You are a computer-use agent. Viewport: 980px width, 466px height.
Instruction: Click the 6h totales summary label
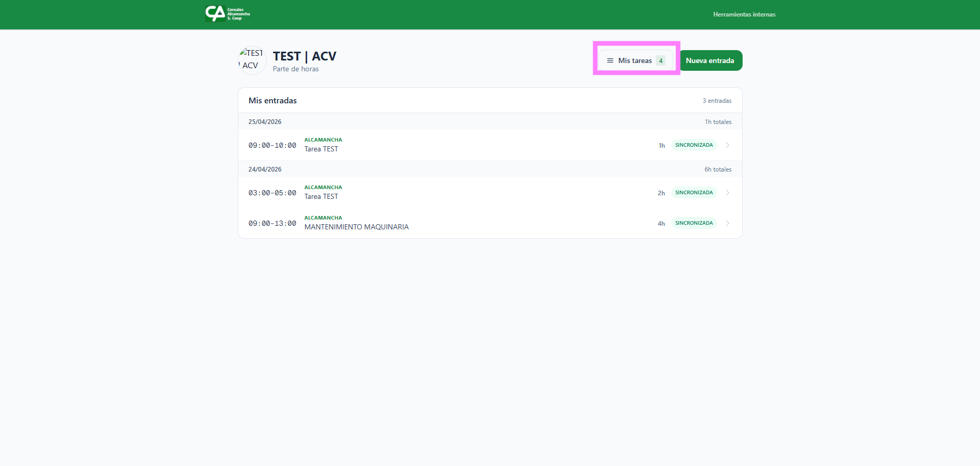pos(718,169)
